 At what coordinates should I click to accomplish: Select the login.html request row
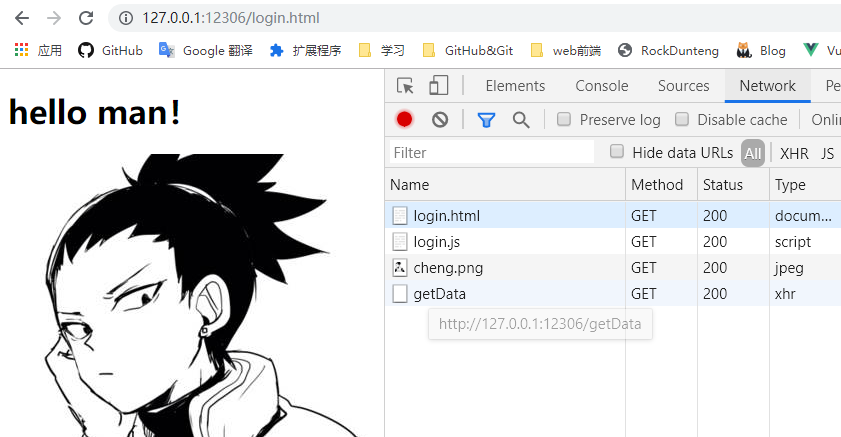[613, 216]
